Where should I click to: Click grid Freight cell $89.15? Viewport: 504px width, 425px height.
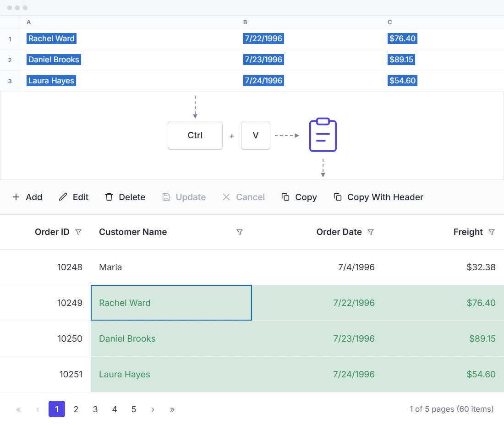[444, 338]
